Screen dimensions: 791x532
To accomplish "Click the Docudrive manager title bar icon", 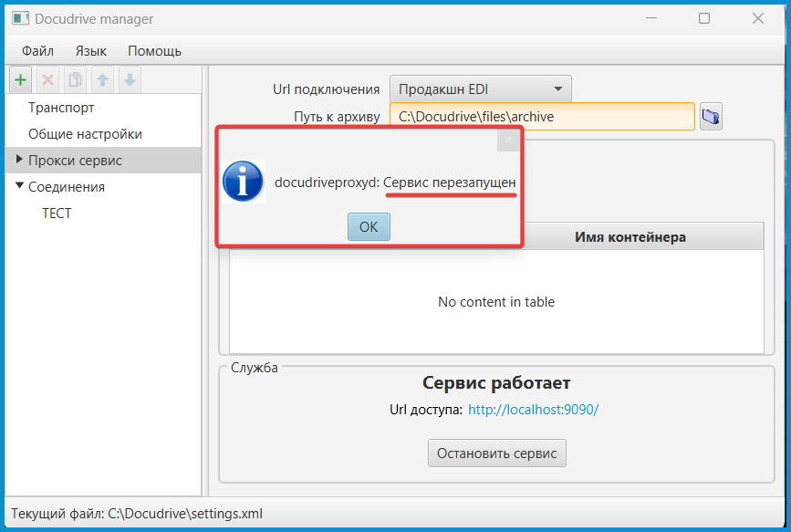I will [x=20, y=18].
